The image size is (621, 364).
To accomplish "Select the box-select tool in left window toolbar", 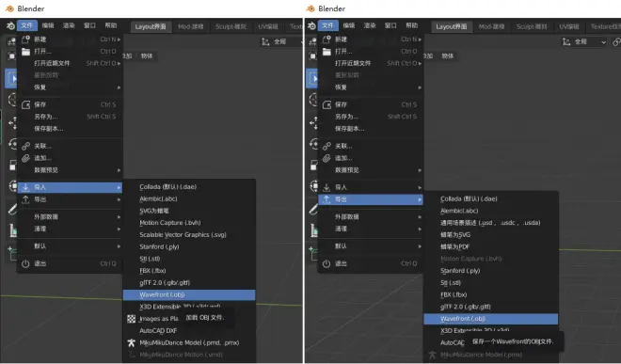I will point(11,78).
